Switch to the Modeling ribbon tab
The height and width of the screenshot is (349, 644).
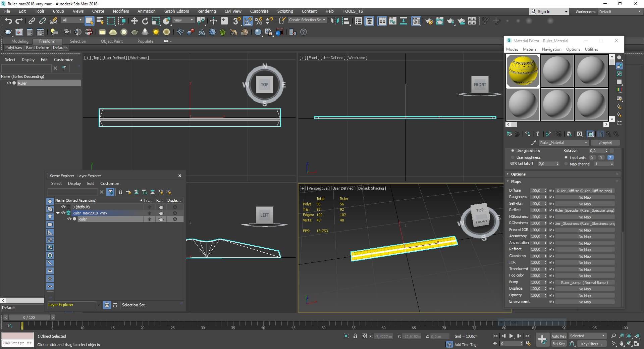20,41
